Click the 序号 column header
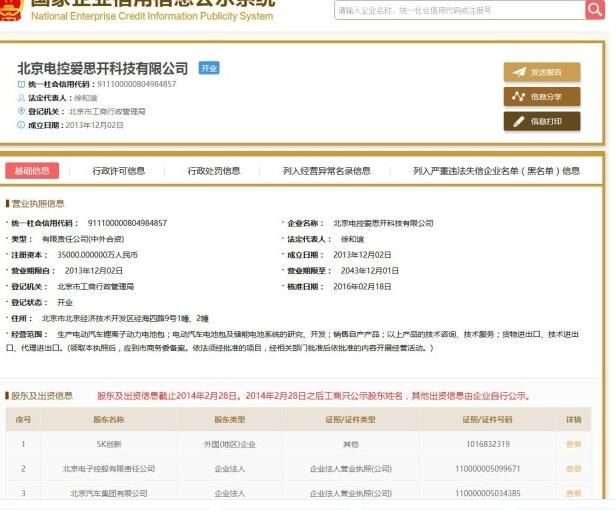This screenshot has width=616, height=510. click(x=23, y=419)
